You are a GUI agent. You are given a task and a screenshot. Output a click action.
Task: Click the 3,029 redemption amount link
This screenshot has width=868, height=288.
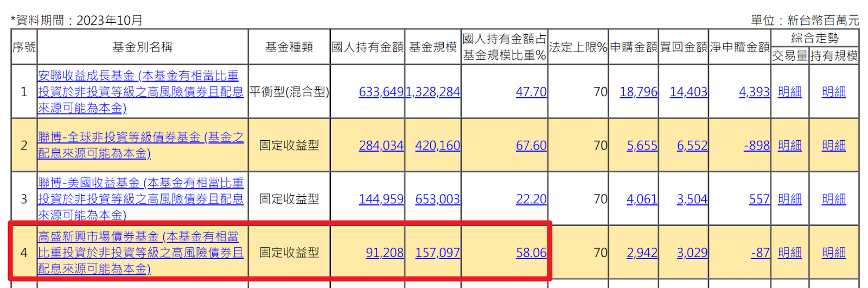(692, 253)
